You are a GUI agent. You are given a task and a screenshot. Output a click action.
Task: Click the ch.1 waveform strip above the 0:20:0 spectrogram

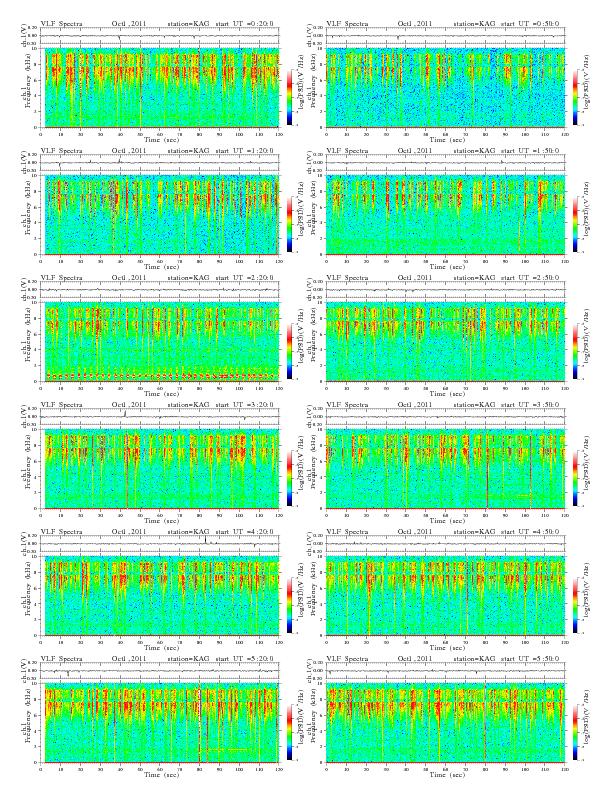pyautogui.click(x=160, y=36)
